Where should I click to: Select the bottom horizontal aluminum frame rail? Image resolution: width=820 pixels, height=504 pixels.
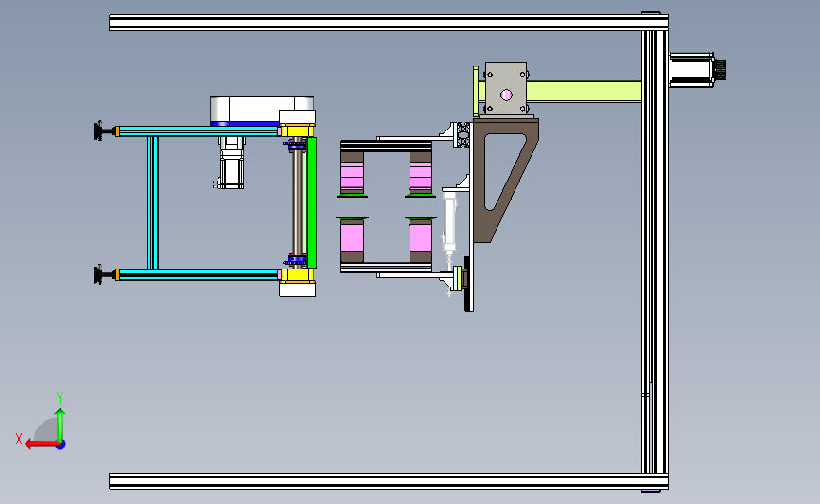(x=388, y=481)
